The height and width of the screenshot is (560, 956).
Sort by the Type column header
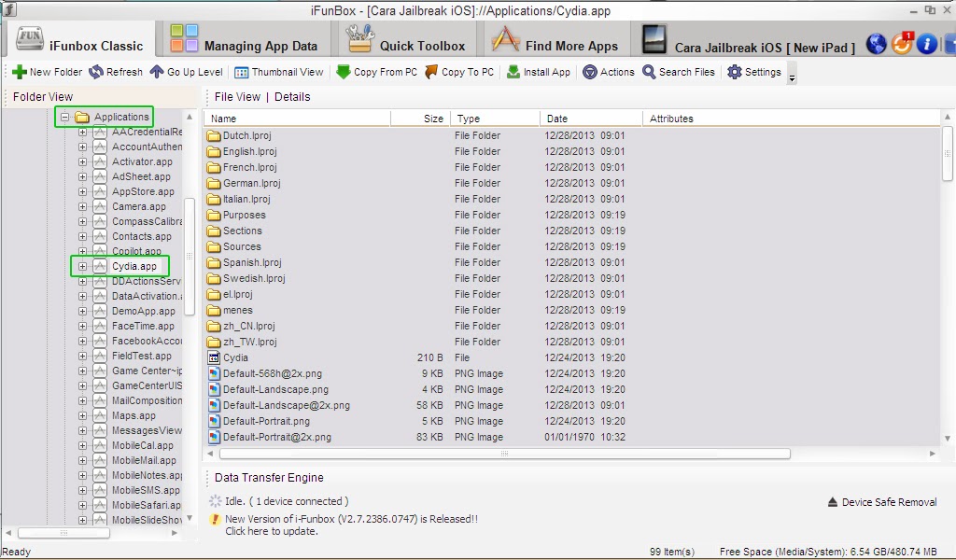click(495, 119)
